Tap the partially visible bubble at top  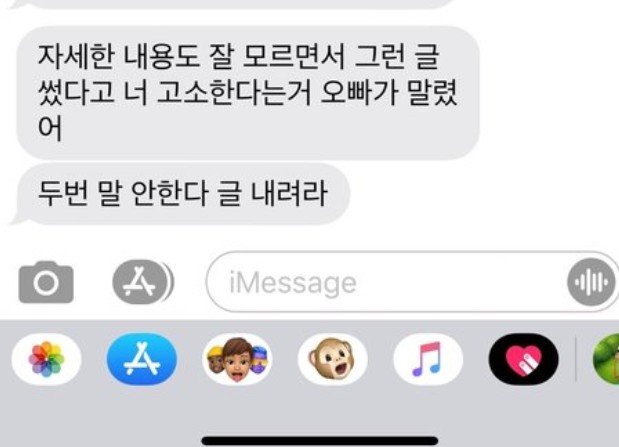(237, 3)
